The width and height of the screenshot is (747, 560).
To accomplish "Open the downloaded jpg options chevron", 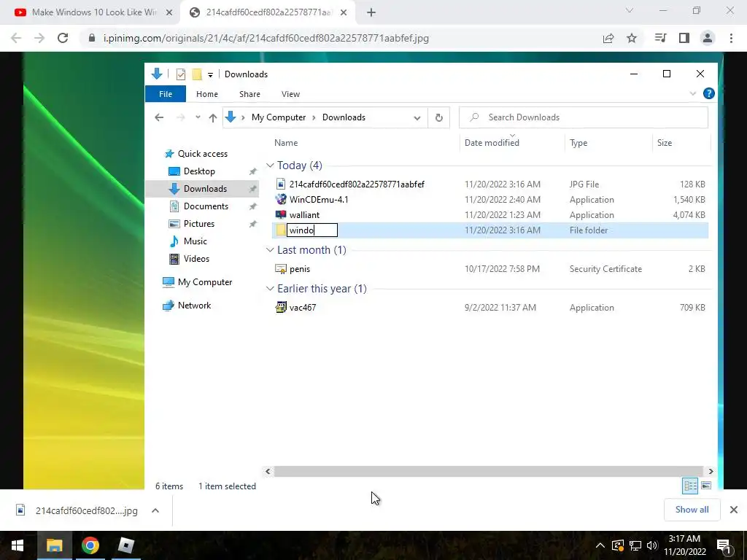I will coord(155,510).
